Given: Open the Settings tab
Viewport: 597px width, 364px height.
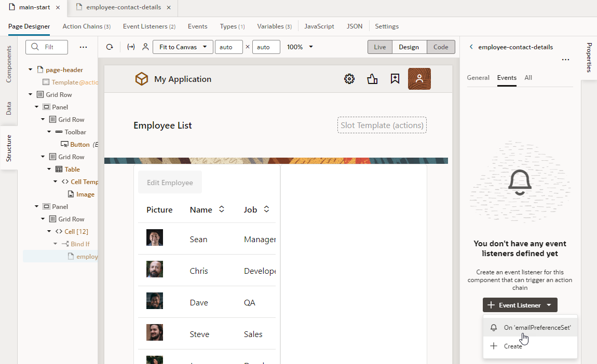Looking at the screenshot, I should 386,26.
